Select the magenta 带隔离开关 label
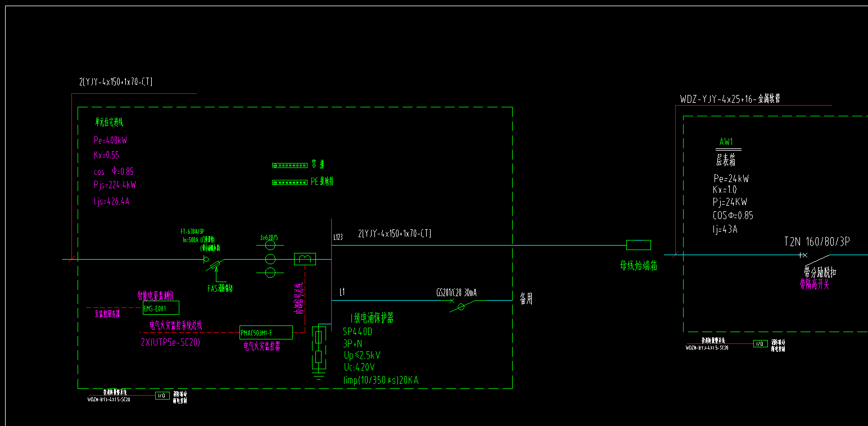Image resolution: width=868 pixels, height=426 pixels. [x=815, y=285]
